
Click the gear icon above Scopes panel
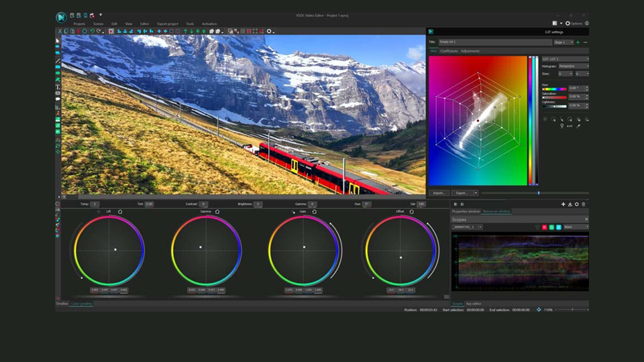tap(577, 204)
